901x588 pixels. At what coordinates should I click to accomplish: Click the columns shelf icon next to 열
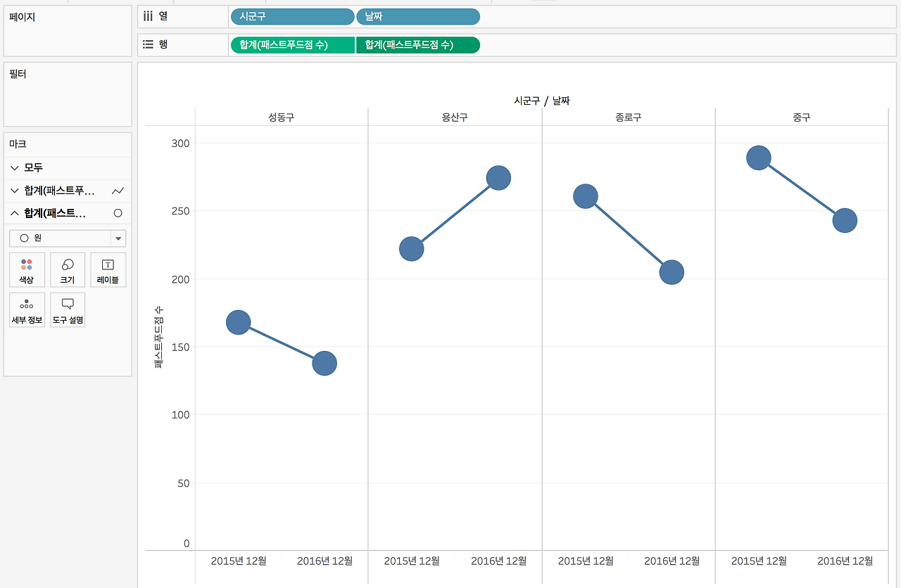point(148,15)
